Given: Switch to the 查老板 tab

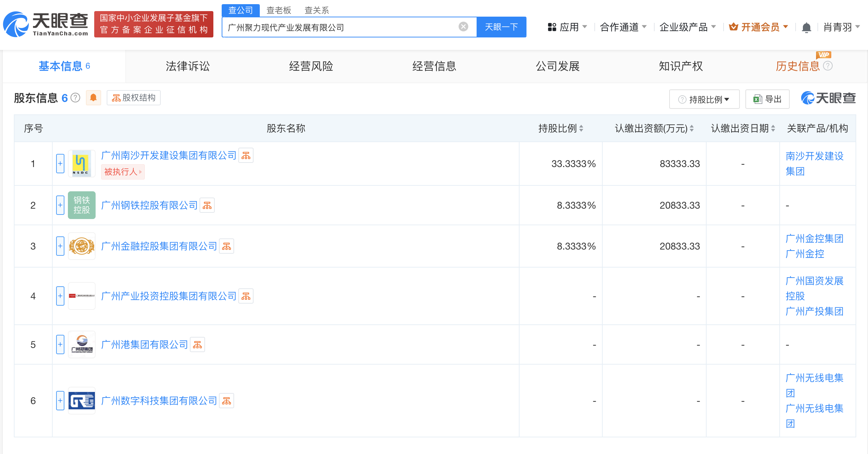Looking at the screenshot, I should point(278,10).
